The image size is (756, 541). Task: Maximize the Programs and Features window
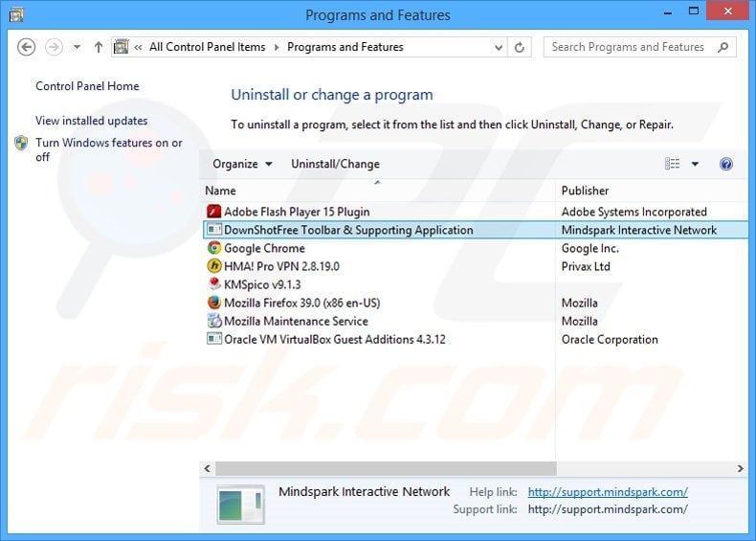click(694, 11)
